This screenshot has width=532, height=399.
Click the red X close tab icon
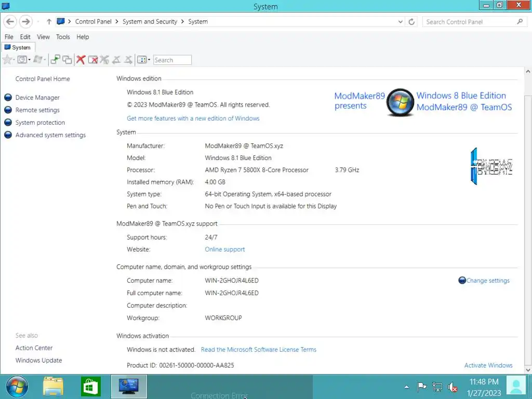(x=81, y=60)
